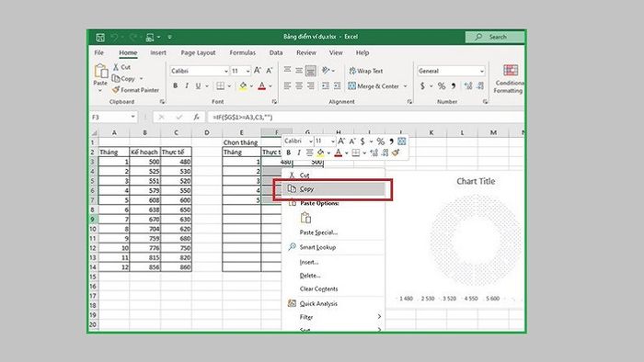Click the context menu Paste option icon

(305, 218)
